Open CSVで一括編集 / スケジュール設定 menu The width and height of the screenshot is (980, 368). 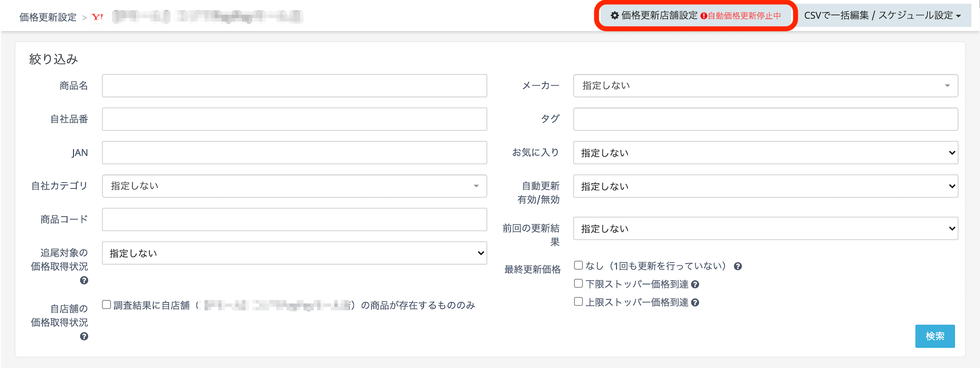pos(882,16)
